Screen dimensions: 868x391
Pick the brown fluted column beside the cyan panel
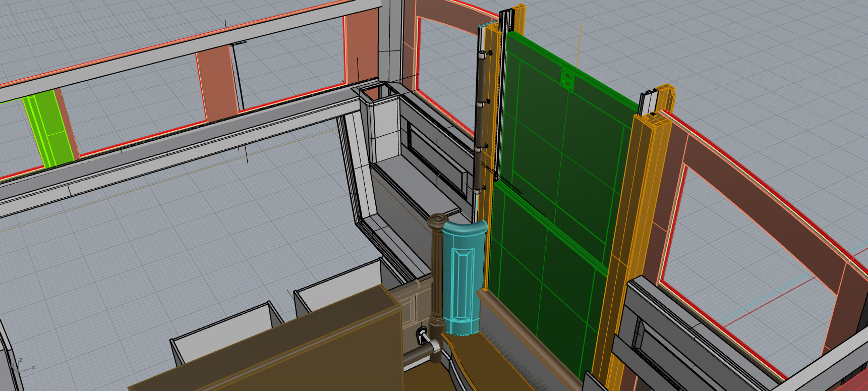(437, 272)
